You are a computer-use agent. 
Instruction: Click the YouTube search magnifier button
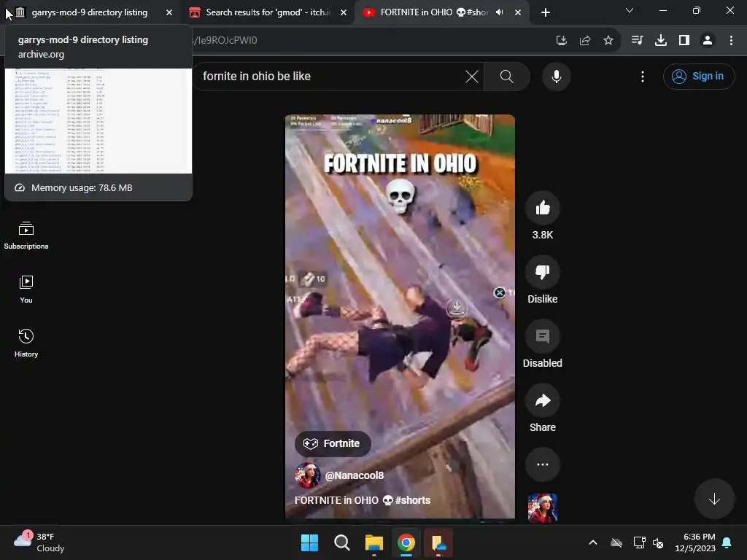coord(507,77)
